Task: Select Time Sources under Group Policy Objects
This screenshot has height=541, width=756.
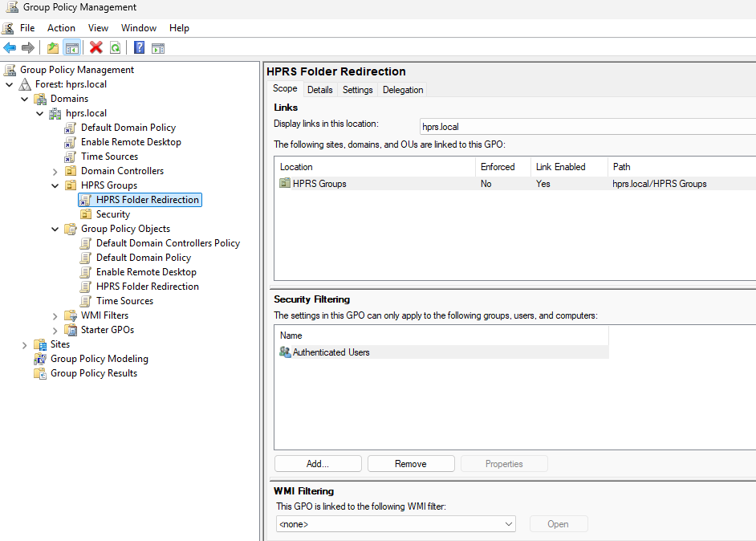Action: tap(124, 301)
